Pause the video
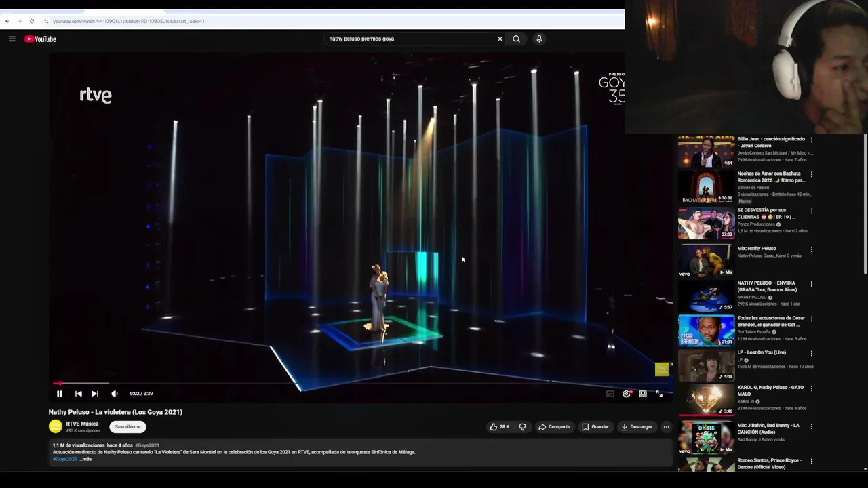Screen dimensions: 868x488 (x=60, y=394)
